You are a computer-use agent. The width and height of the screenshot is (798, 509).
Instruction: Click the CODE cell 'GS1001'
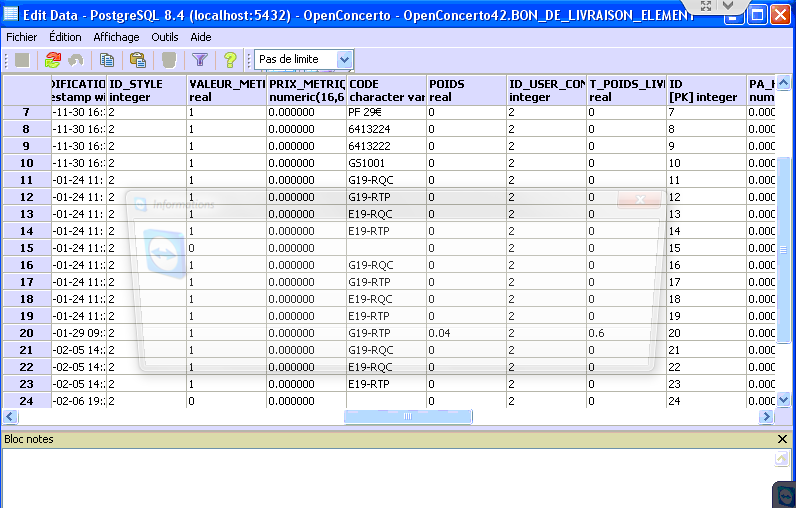point(386,163)
